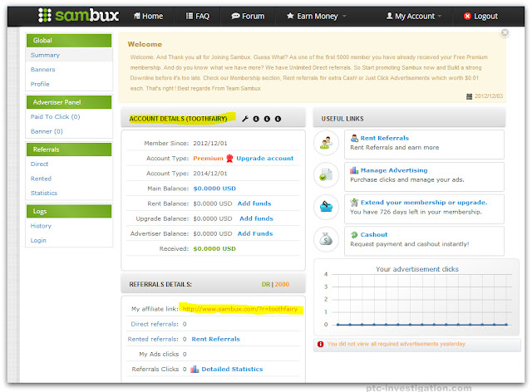Open Rent Referrals in Useful Links
The width and height of the screenshot is (532, 392).
point(385,138)
